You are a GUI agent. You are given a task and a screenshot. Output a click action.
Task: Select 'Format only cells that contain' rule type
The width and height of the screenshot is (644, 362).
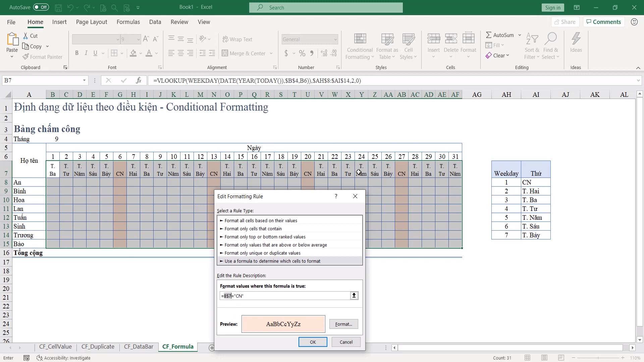[253, 229]
